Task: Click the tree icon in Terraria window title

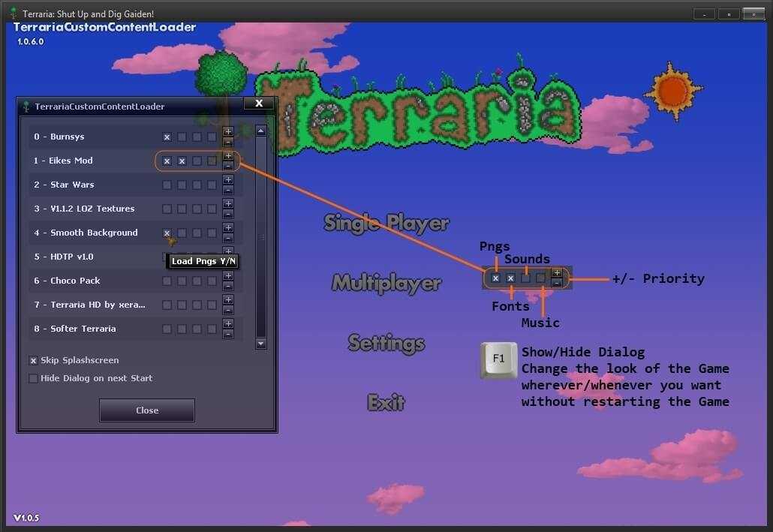Action: pyautogui.click(x=14, y=13)
